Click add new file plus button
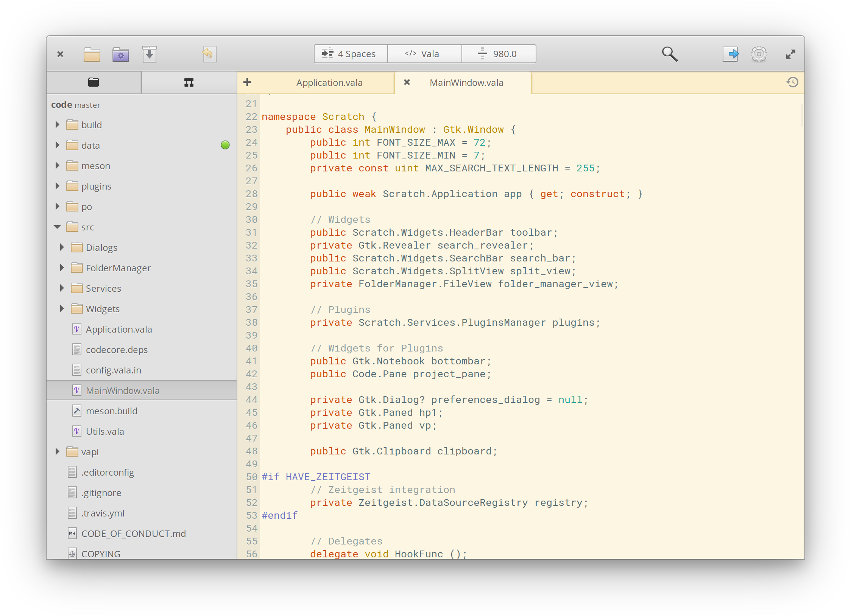The height and width of the screenshot is (616, 851). (x=247, y=82)
